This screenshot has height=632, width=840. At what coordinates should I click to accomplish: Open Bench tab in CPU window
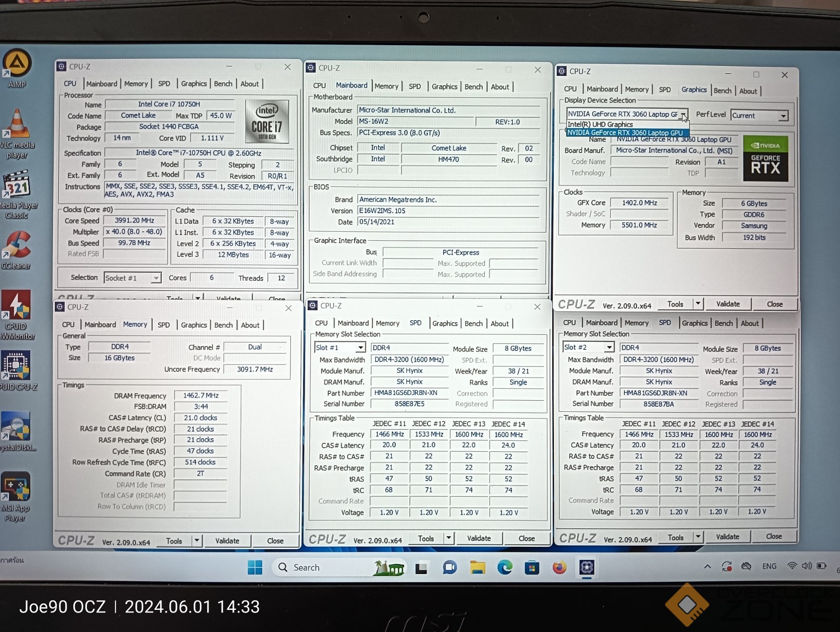223,84
